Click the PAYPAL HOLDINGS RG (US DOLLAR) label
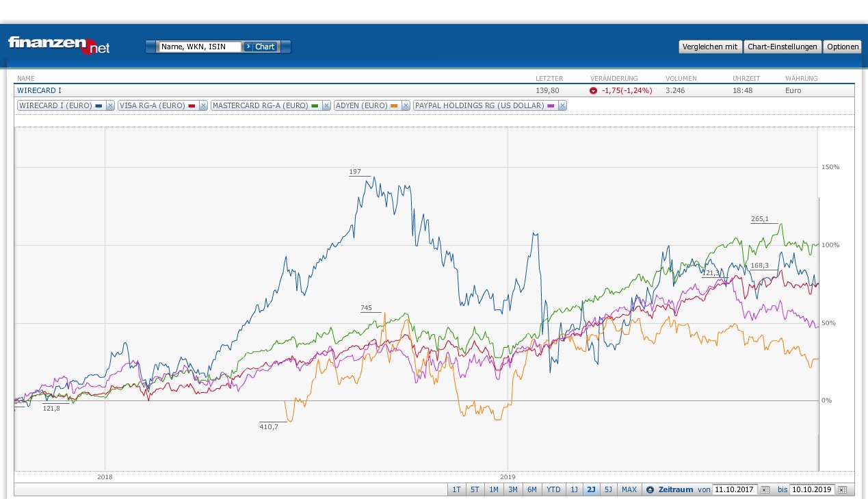Viewport: 868px width, 499px height. click(x=479, y=105)
